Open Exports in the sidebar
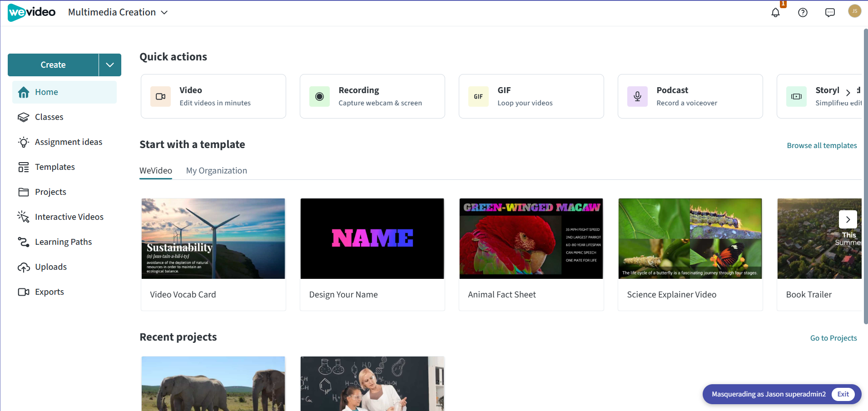The width and height of the screenshot is (868, 411). click(x=64, y=292)
